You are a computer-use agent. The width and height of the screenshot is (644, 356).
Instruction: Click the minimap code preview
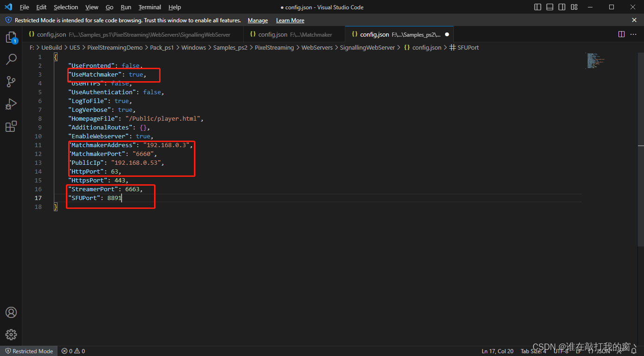tap(595, 61)
